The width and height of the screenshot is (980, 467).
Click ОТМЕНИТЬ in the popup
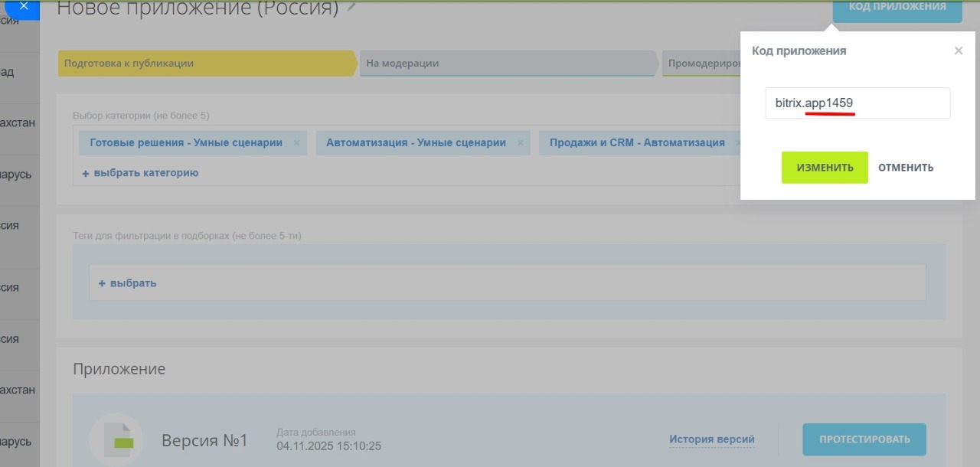point(906,167)
